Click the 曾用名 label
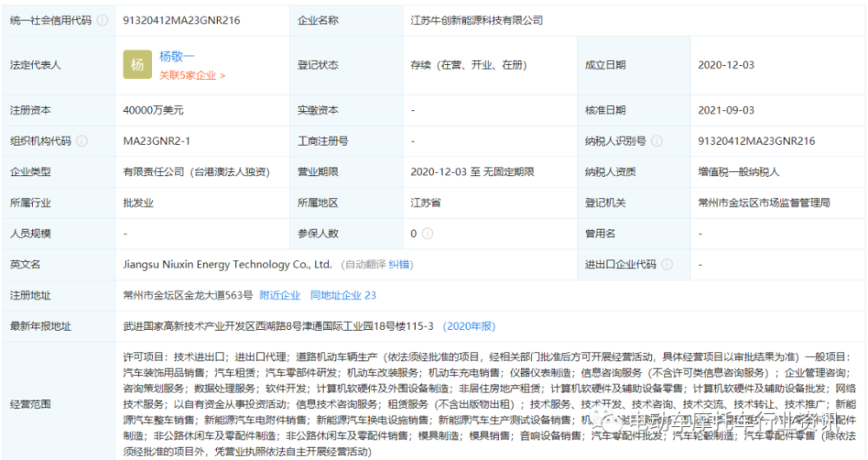Viewport: 868px width, 460px height. pos(600,233)
